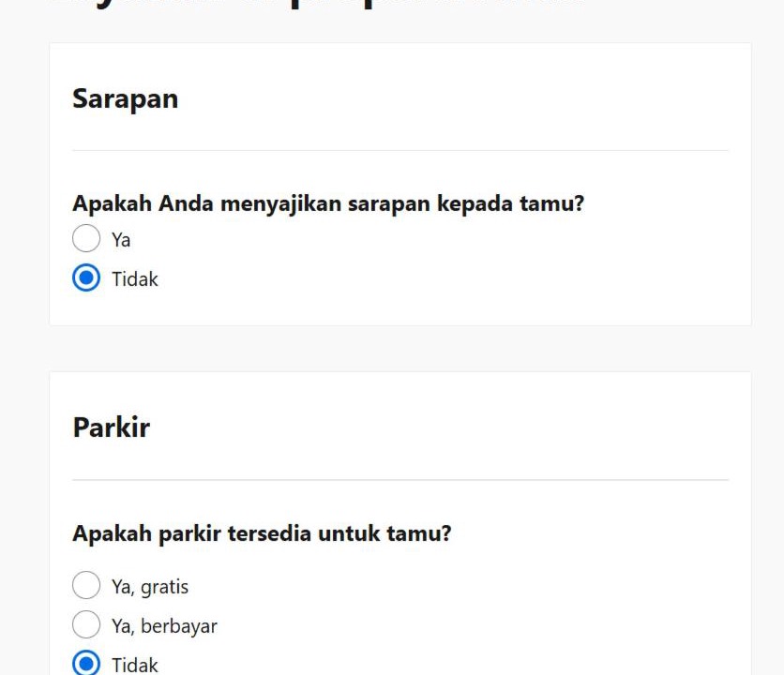This screenshot has width=784, height=675.
Task: Choose the "Ya, berbayar" parking radio button
Action: (86, 625)
